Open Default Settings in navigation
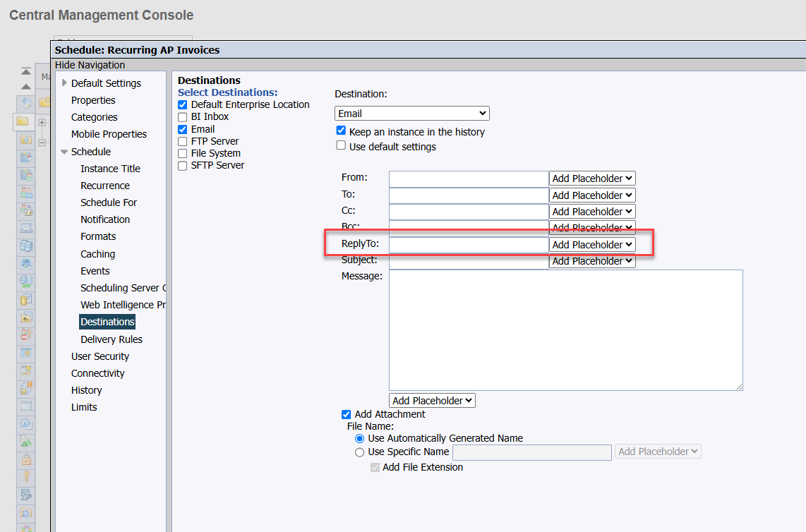806x532 pixels. (106, 83)
